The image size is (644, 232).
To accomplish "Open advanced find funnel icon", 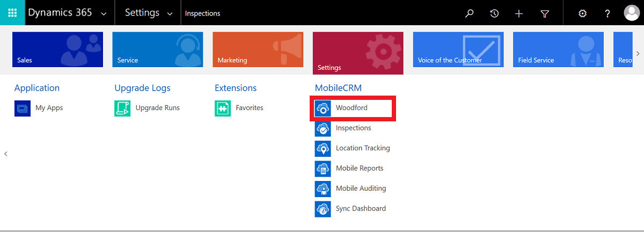I will (545, 13).
